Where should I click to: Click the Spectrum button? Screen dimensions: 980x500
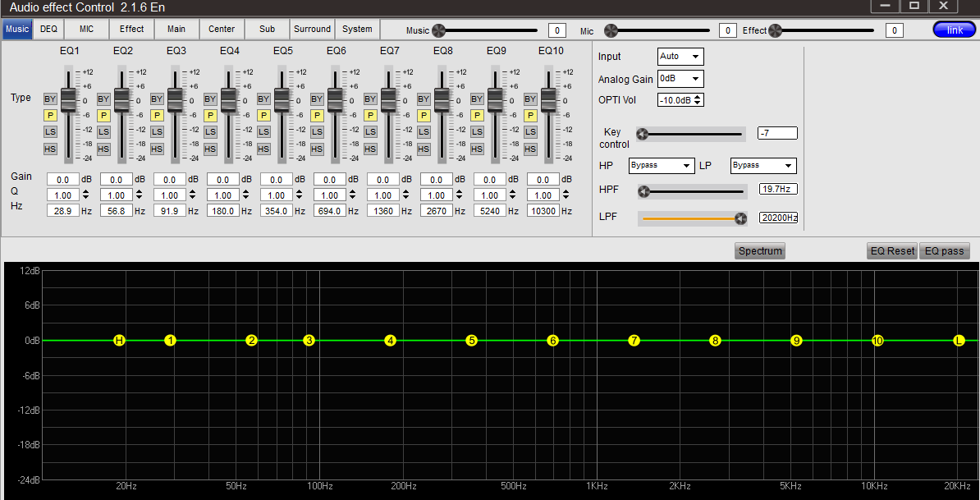coord(759,250)
